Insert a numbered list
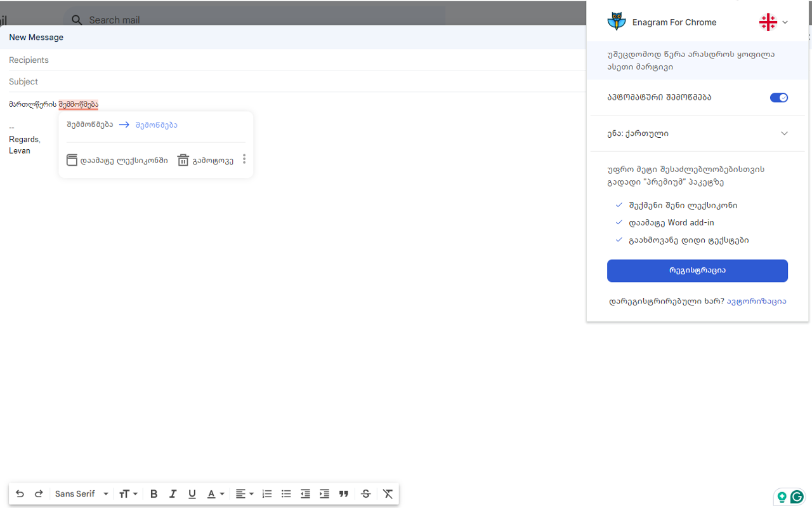The height and width of the screenshot is (508, 812). pyautogui.click(x=267, y=494)
